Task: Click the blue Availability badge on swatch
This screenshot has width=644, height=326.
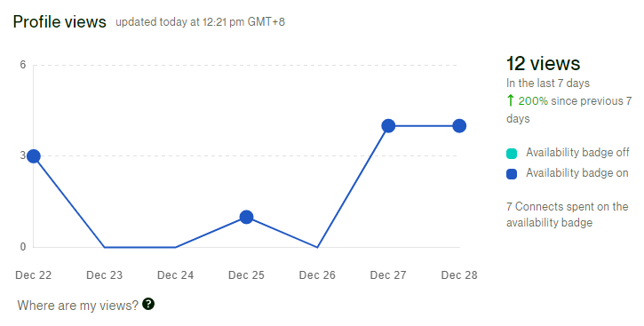Action: (x=512, y=174)
